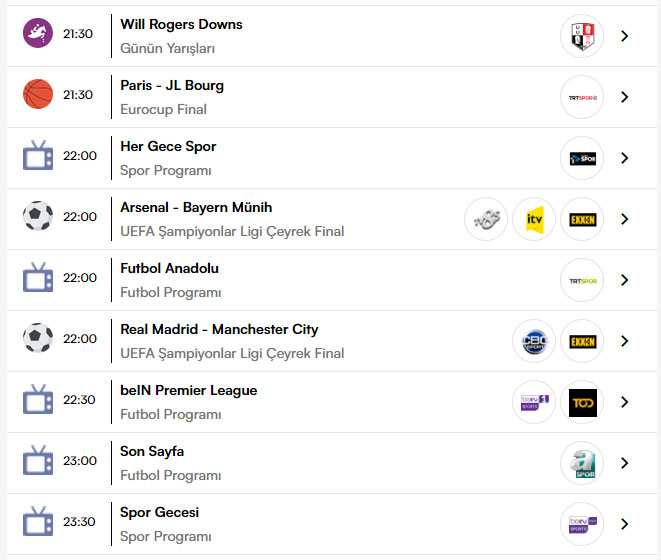
Task: Click the Son Sayfa program title
Action: click(x=152, y=451)
